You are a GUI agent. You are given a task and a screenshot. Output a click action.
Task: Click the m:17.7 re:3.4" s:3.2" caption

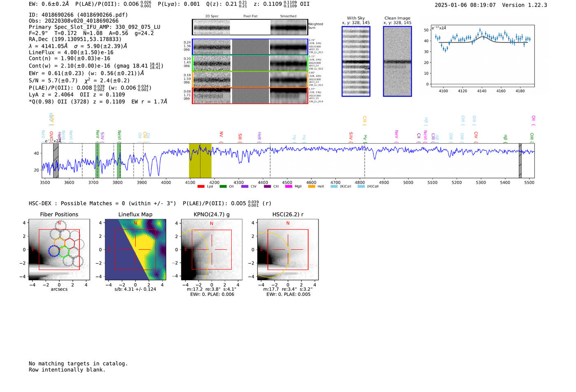288,289
